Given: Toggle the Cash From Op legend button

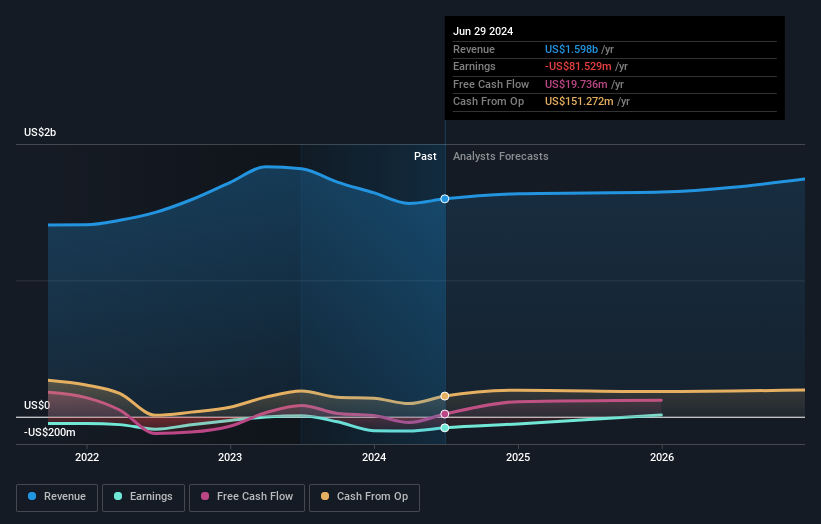Looking at the screenshot, I should point(364,497).
